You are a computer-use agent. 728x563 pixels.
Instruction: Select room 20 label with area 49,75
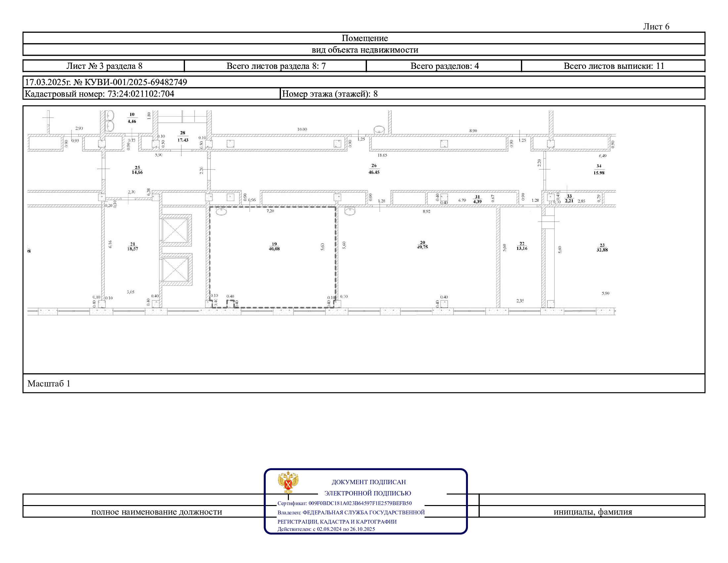click(x=422, y=245)
